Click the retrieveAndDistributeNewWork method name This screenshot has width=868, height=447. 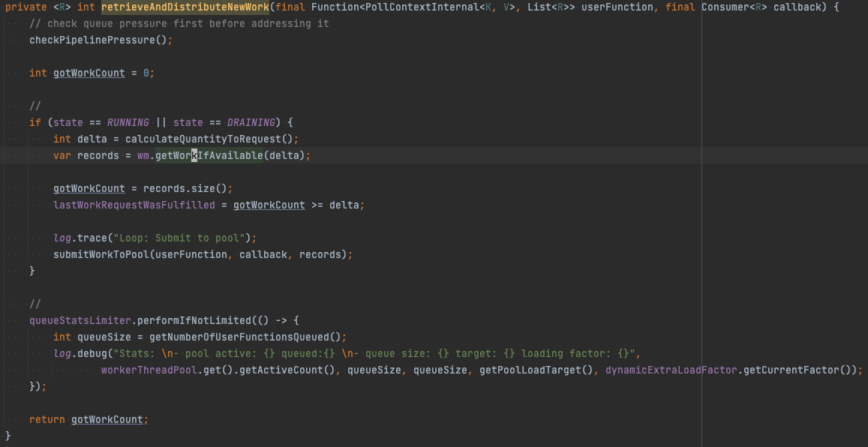pyautogui.click(x=185, y=7)
